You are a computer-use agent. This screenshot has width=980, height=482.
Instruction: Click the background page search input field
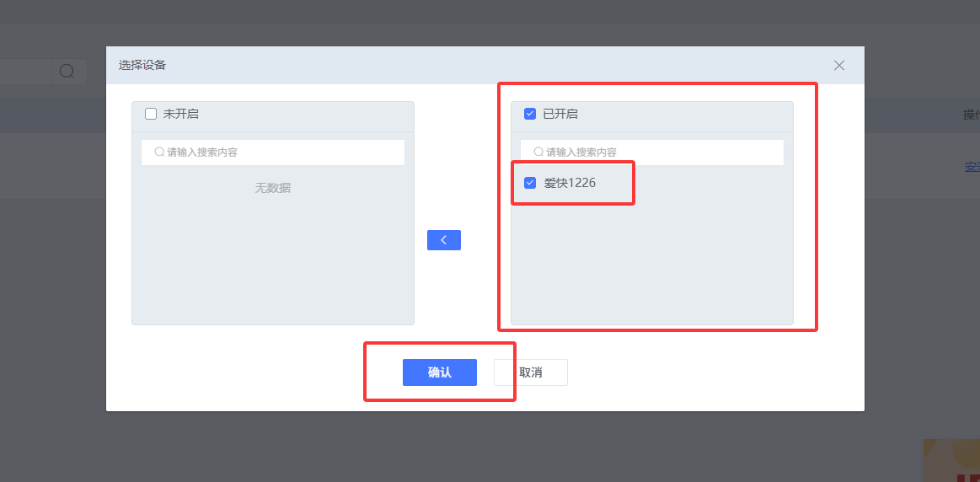[25, 72]
